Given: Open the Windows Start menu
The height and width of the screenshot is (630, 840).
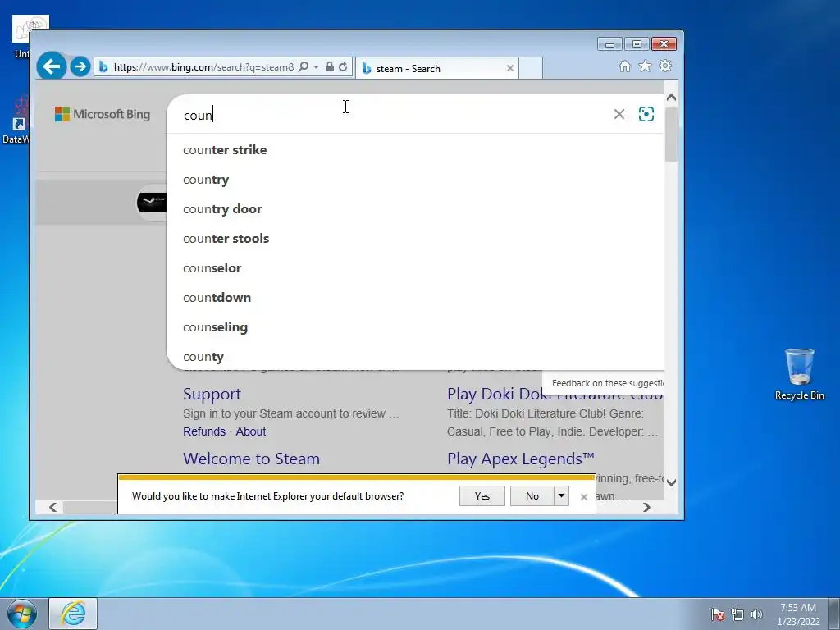Looking at the screenshot, I should [21, 614].
